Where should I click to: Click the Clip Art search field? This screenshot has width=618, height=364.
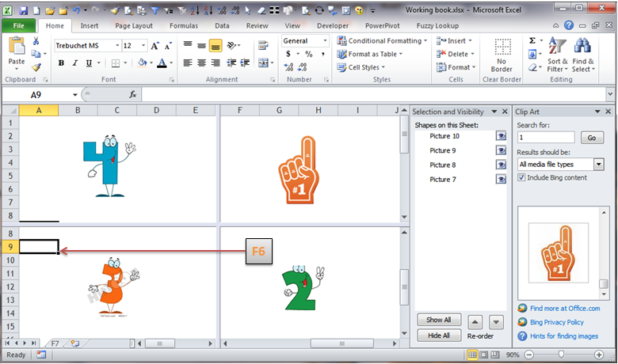point(548,138)
